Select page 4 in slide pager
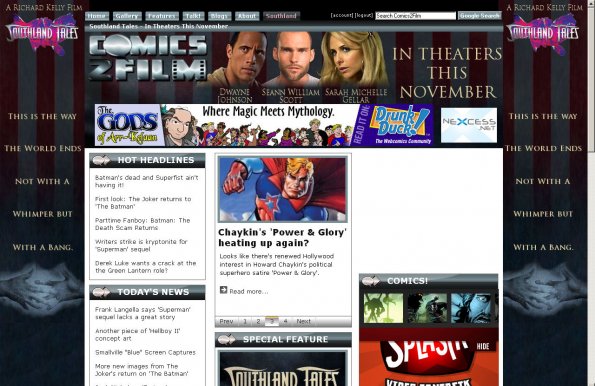595x386 pixels. coord(285,321)
